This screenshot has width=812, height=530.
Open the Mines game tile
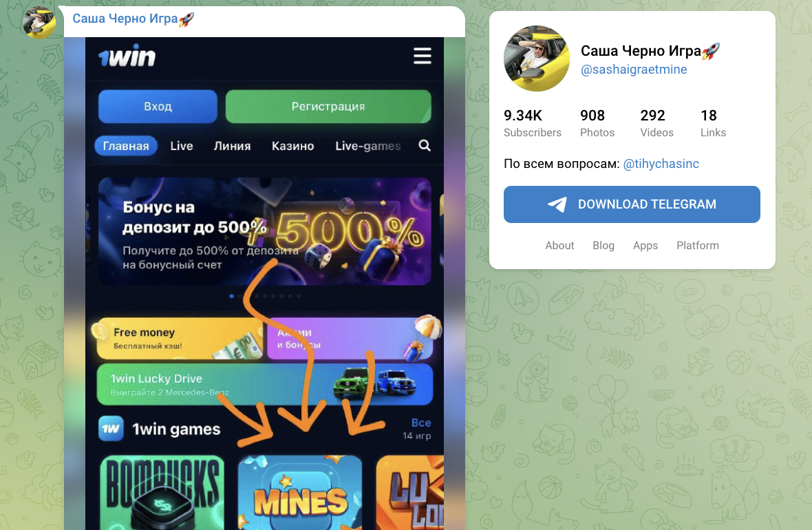point(300,493)
